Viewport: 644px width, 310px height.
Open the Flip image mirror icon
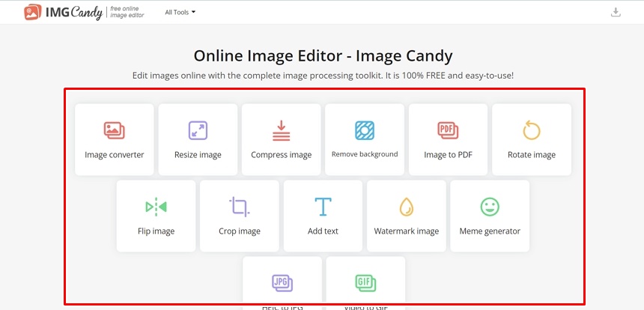156,207
